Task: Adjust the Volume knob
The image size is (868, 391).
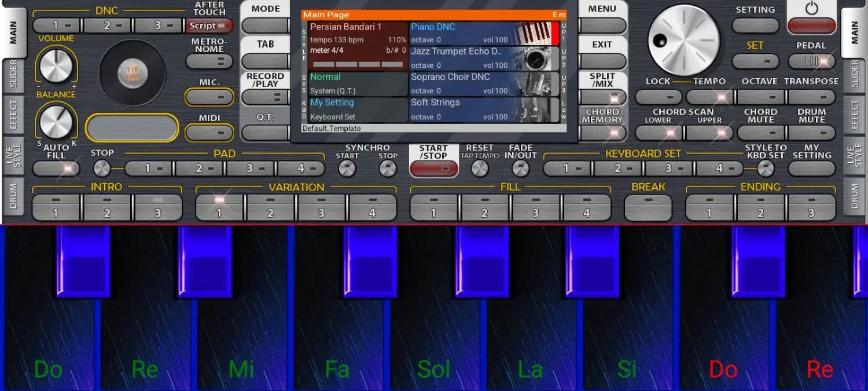Action: click(x=56, y=65)
